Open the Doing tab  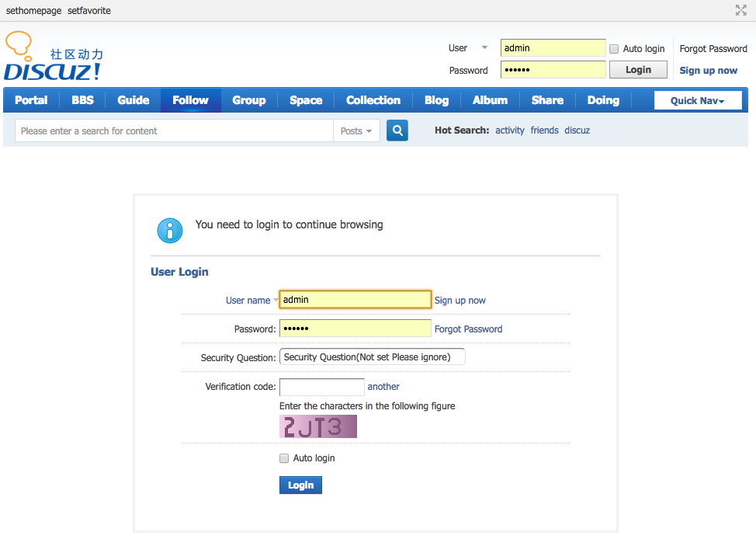click(x=604, y=100)
